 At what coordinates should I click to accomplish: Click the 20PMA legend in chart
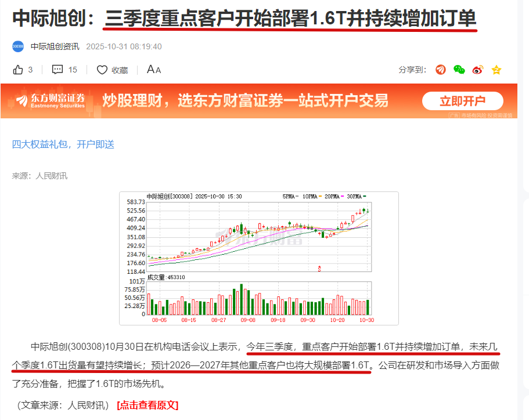[x=334, y=196]
